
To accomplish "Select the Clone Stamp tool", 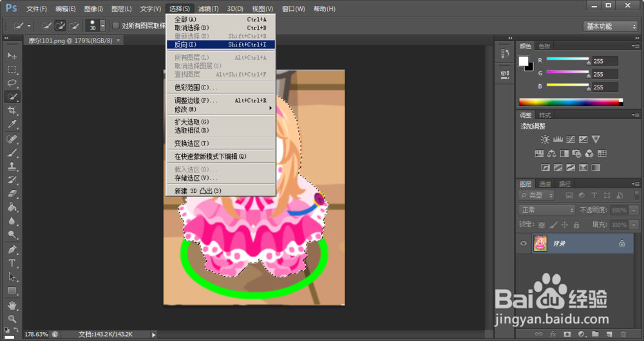I will click(x=12, y=167).
